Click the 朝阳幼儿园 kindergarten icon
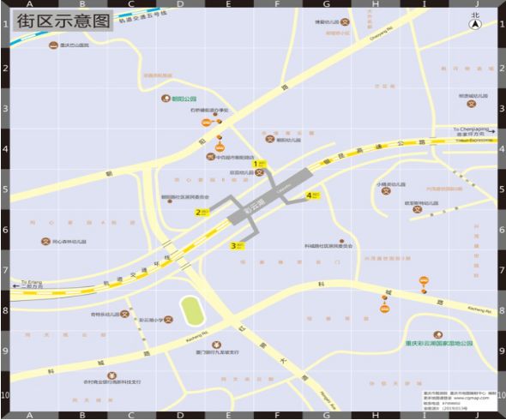Screen dimensions: 506x420 (270, 139)
